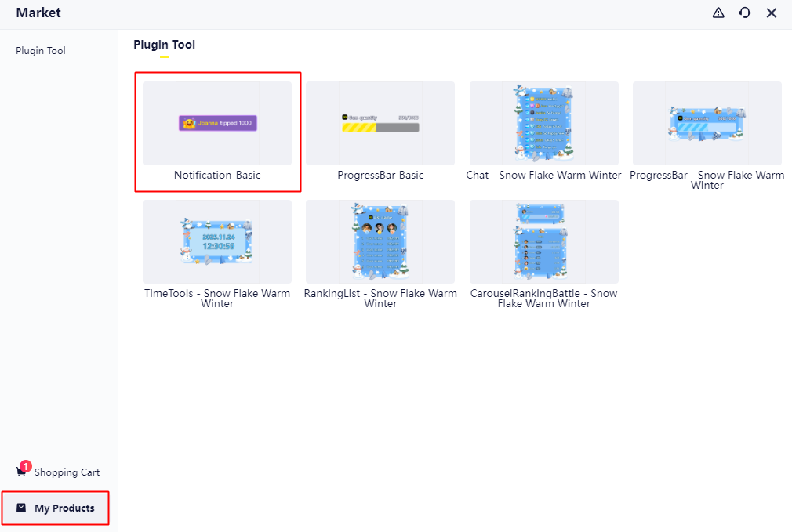The width and height of the screenshot is (792, 532).
Task: Open the Notification-Basic preview thumbnail
Action: (217, 123)
